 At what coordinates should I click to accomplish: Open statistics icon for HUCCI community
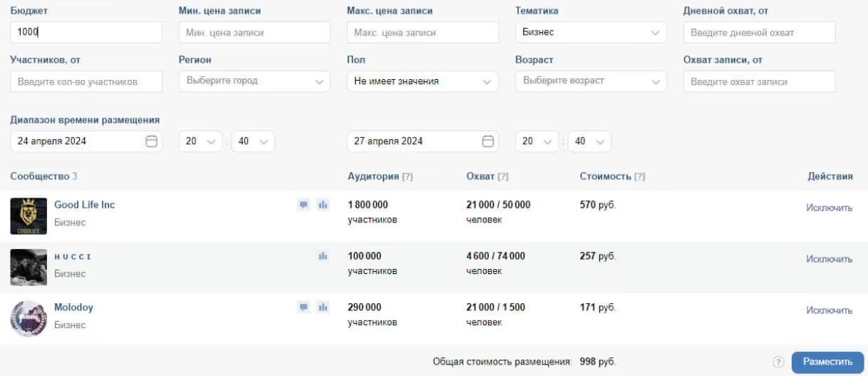tap(323, 256)
